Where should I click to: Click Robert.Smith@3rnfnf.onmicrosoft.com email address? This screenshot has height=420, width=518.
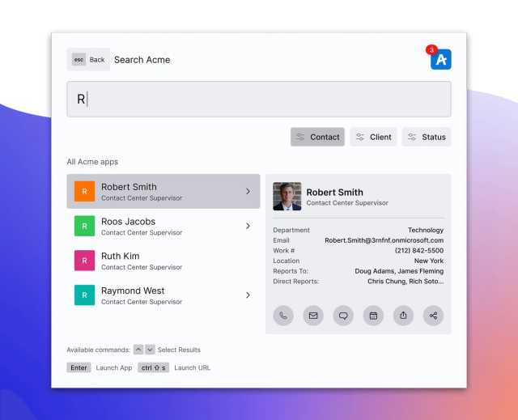pos(384,240)
